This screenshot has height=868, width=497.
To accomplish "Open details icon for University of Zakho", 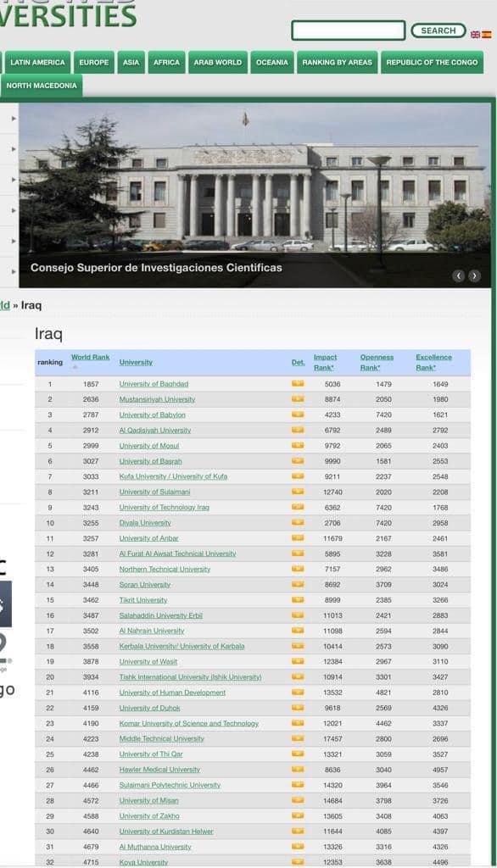I will 298,816.
